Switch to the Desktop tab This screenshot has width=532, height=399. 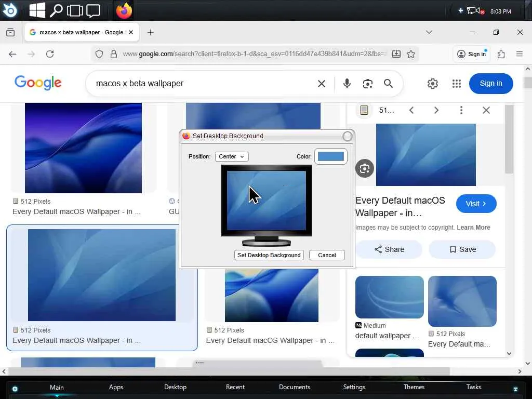pyautogui.click(x=176, y=387)
